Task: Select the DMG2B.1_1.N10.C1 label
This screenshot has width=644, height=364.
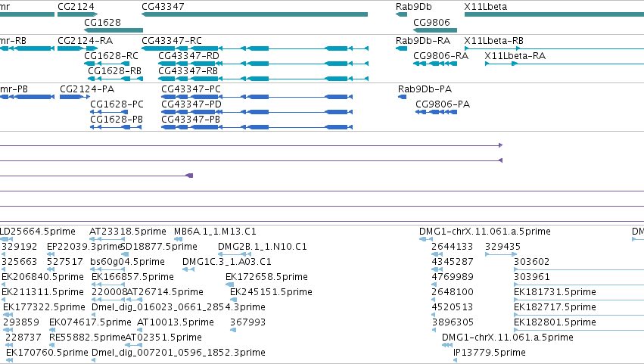Action: 262,247
